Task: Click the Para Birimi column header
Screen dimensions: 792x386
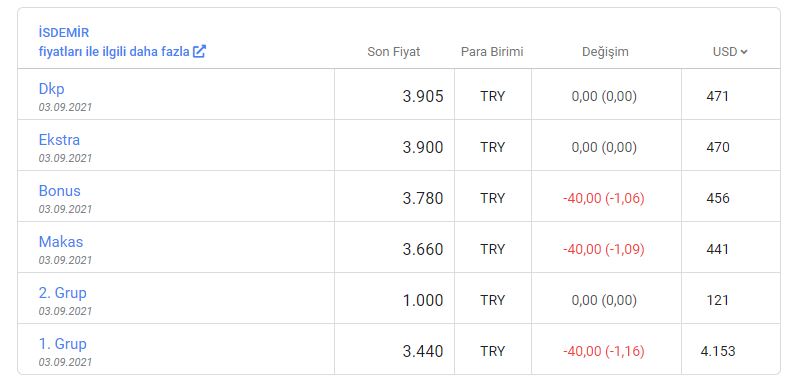Action: (x=492, y=52)
